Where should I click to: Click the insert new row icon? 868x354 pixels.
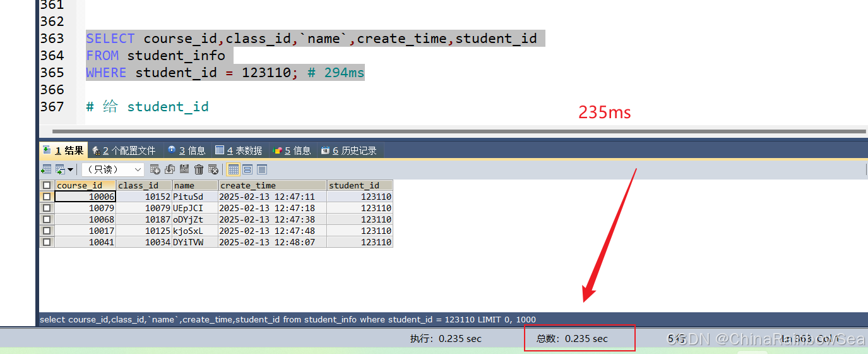155,169
